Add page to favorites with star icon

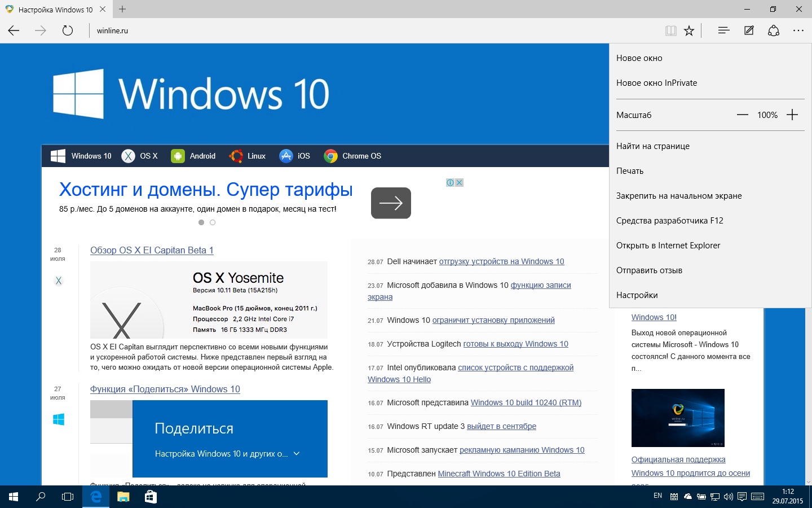pos(689,31)
